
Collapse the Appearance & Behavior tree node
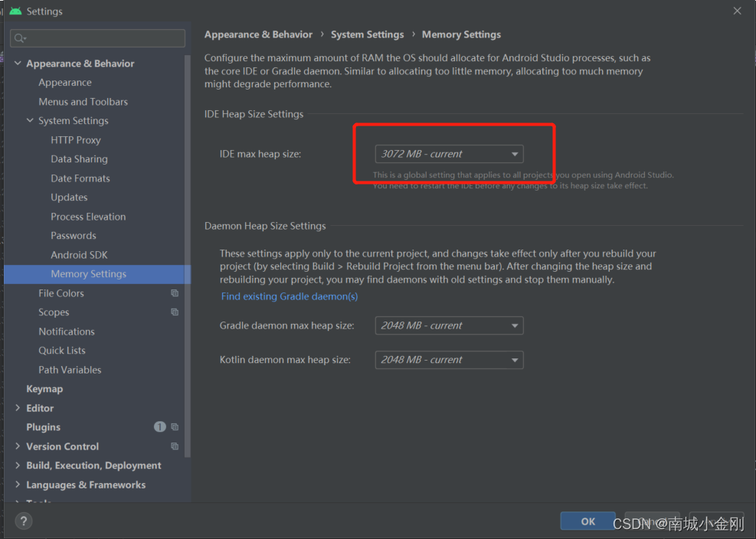pos(18,63)
